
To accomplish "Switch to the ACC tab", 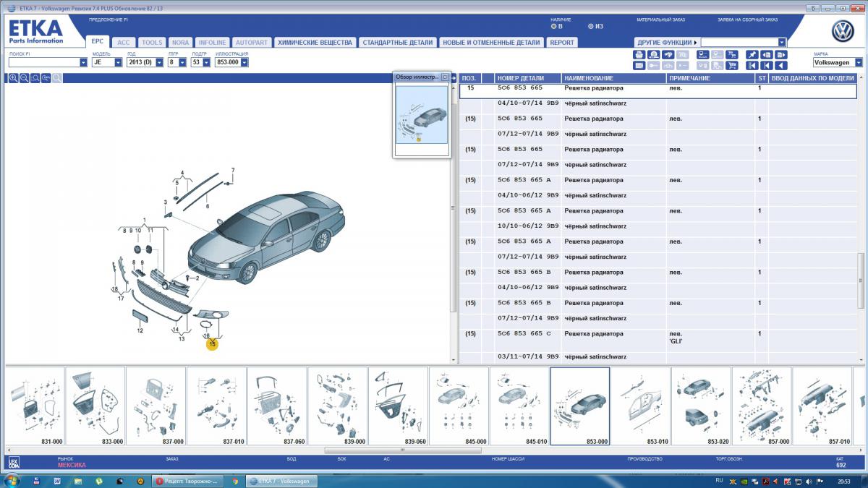I will pyautogui.click(x=124, y=43).
